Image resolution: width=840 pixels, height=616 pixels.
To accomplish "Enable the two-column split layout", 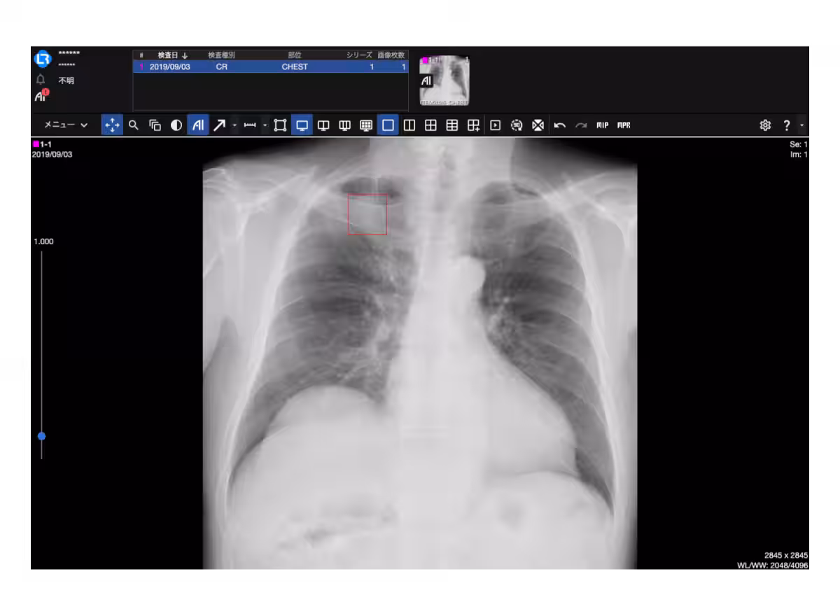I will point(409,125).
